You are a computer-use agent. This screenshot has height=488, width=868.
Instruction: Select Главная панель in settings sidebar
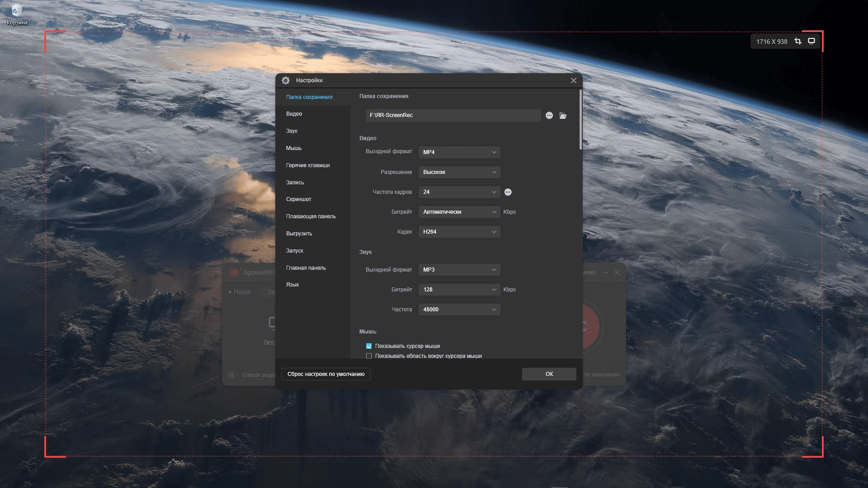point(312,268)
